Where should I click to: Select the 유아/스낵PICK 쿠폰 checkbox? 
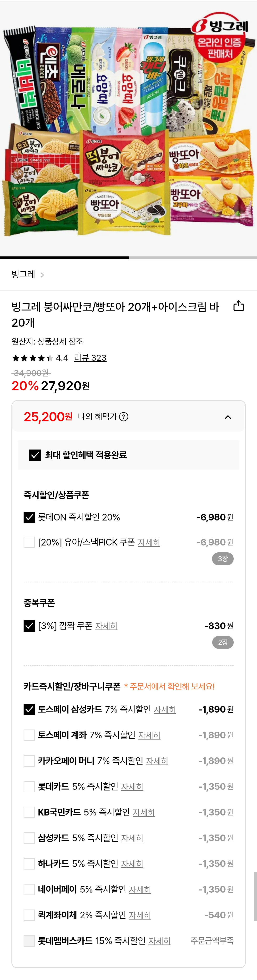pyautogui.click(x=29, y=542)
